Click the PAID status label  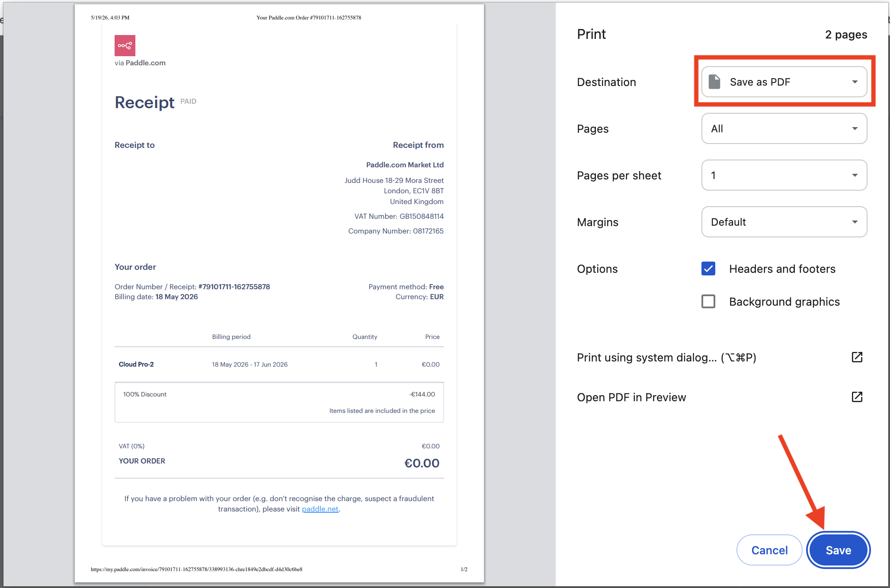pyautogui.click(x=188, y=101)
